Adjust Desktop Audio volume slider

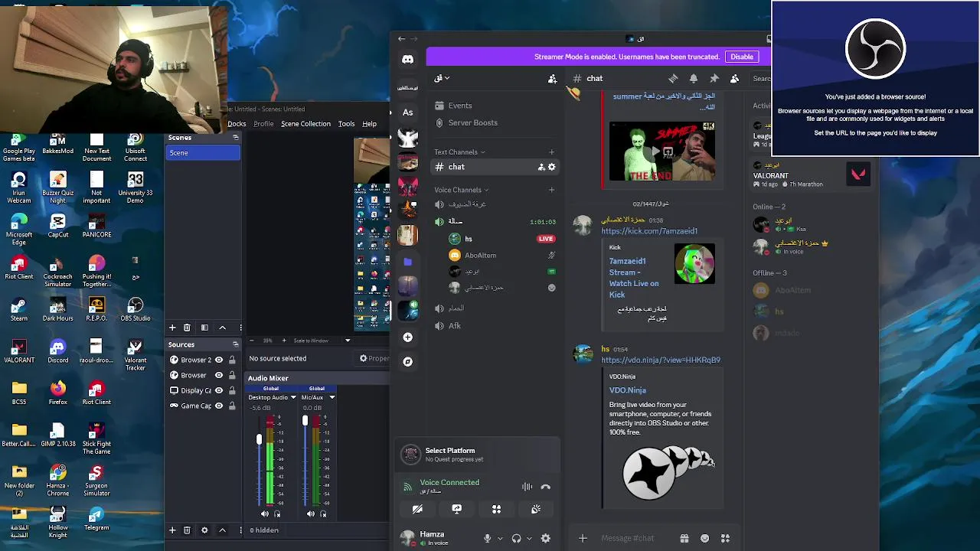click(x=259, y=439)
